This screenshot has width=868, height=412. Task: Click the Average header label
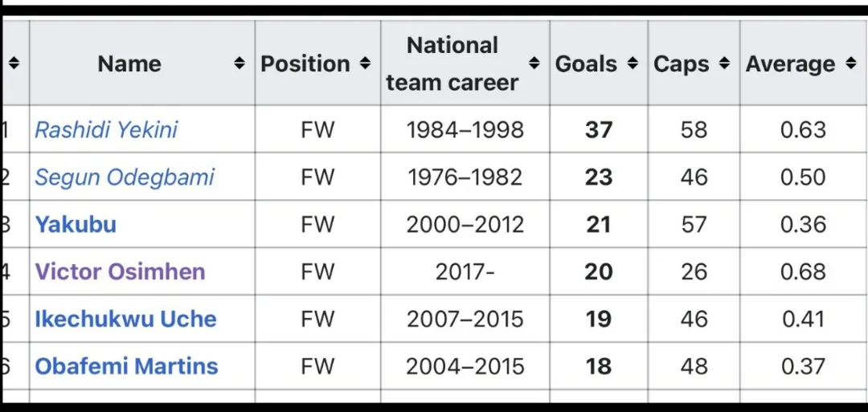(x=791, y=63)
